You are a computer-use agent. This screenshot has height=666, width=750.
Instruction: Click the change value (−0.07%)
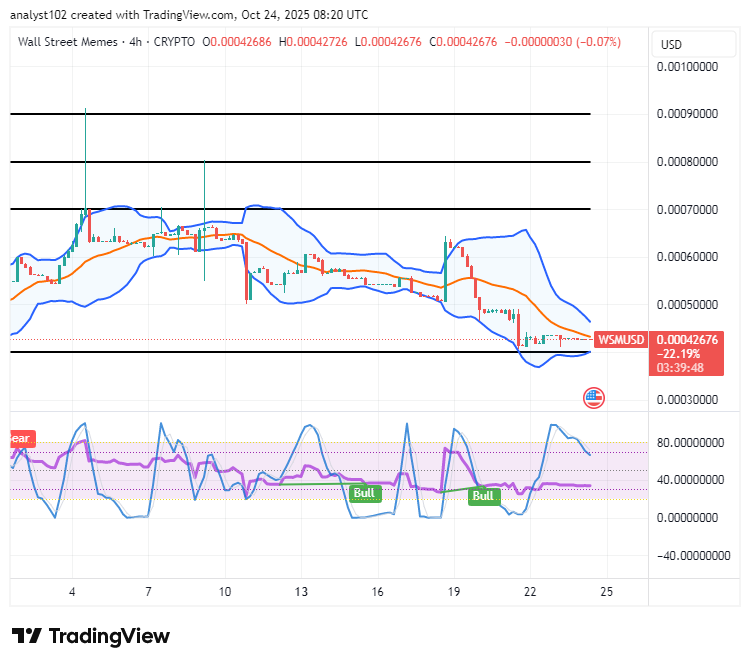tap(598, 42)
